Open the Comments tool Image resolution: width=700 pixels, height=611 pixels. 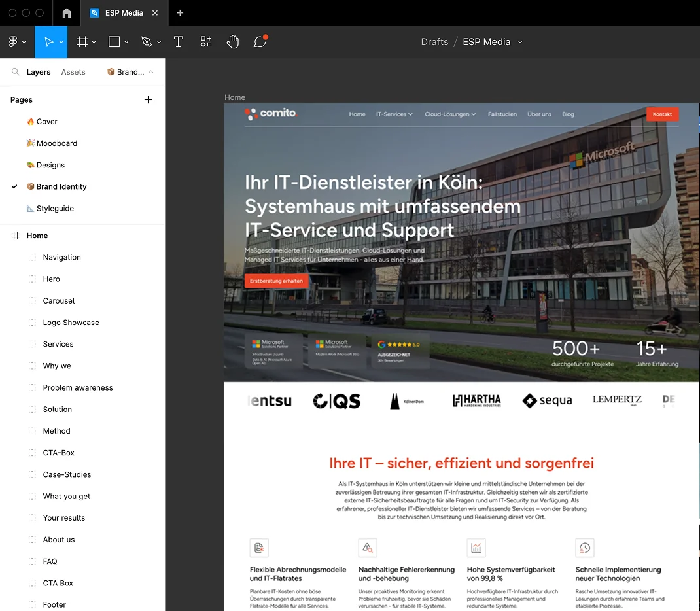coord(260,42)
